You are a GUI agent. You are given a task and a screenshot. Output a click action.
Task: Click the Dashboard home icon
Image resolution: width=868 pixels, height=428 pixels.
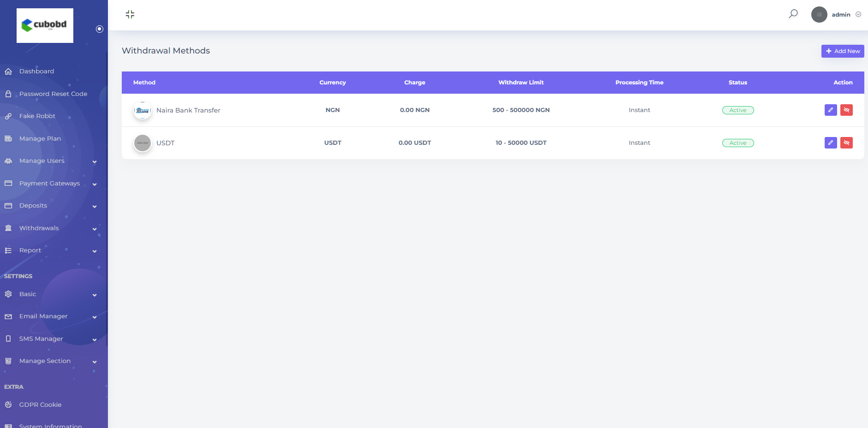click(x=8, y=71)
